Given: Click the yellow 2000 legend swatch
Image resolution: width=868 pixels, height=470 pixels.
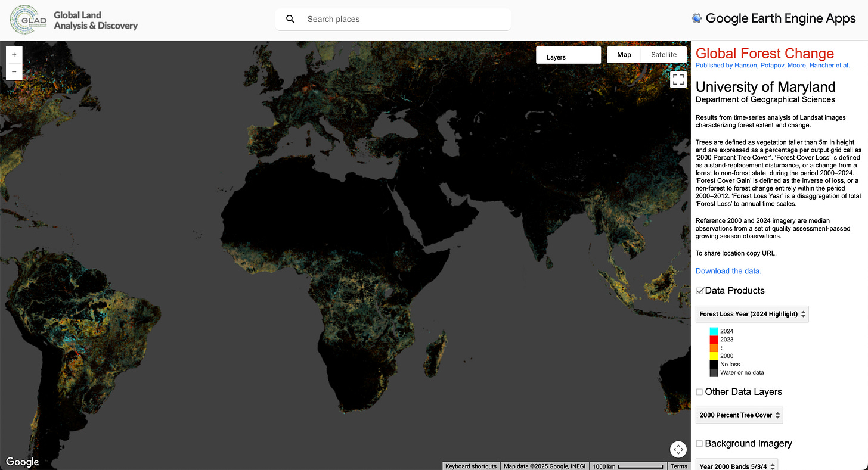Looking at the screenshot, I should tap(714, 356).
